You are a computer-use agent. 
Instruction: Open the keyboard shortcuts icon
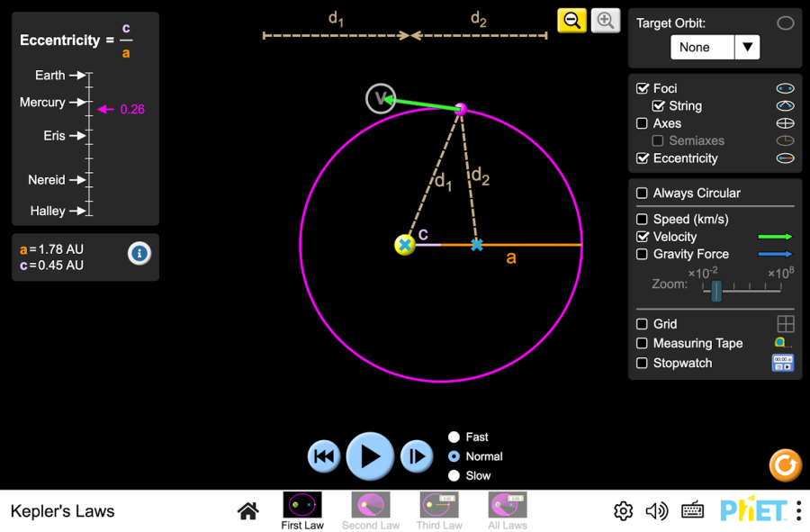692,511
